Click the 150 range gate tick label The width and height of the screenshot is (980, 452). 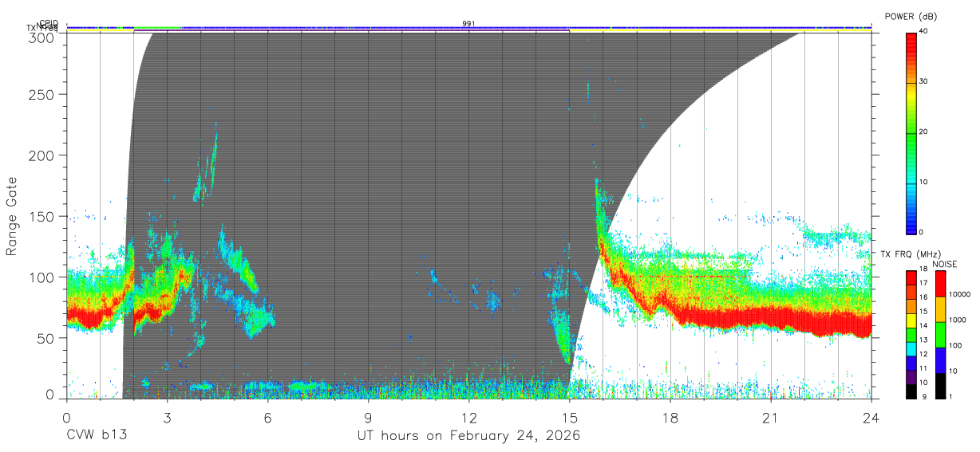click(43, 216)
